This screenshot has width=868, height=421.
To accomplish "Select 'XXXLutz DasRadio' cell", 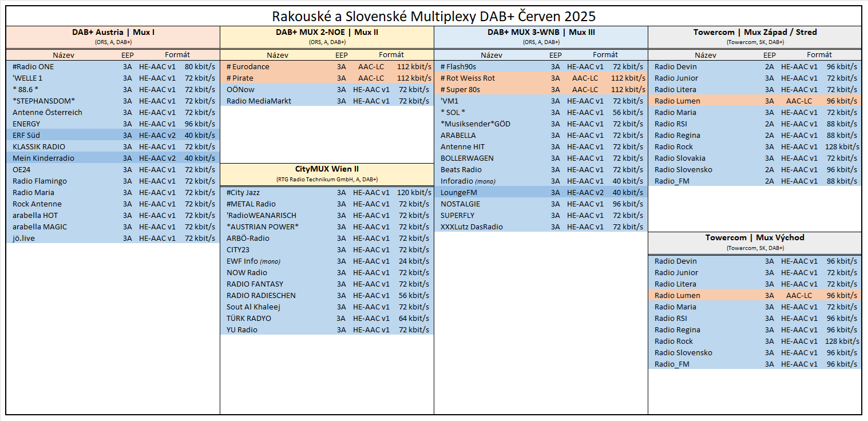I will (471, 227).
